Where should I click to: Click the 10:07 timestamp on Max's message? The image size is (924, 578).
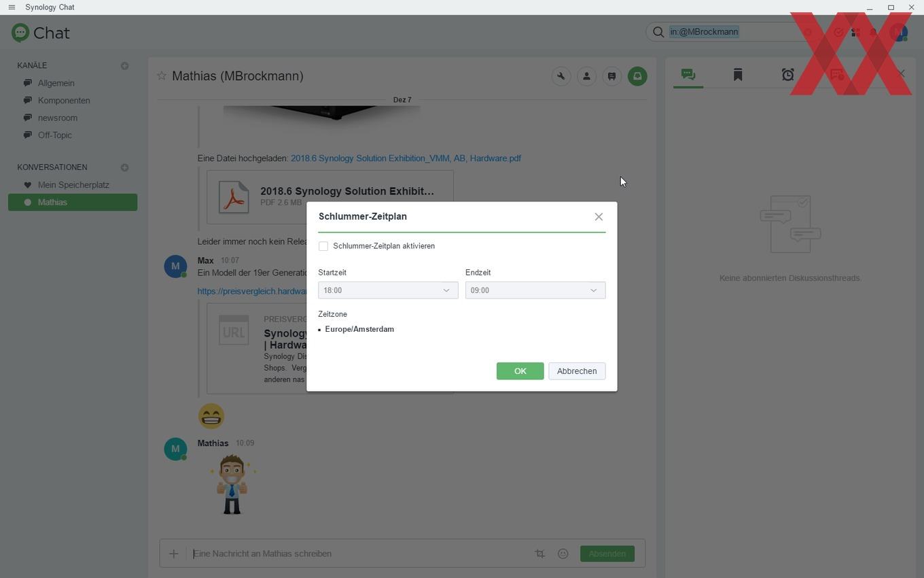tap(230, 260)
